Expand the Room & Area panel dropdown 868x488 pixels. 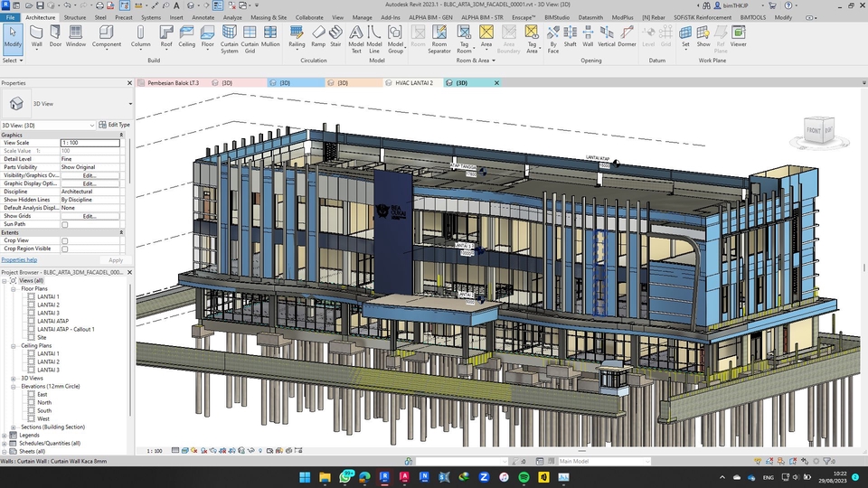tap(476, 61)
